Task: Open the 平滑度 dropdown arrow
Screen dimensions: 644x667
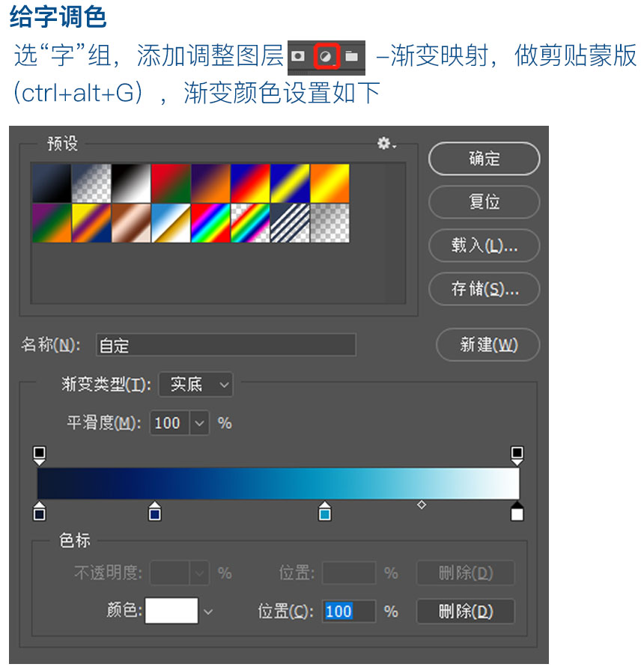Action: [199, 423]
